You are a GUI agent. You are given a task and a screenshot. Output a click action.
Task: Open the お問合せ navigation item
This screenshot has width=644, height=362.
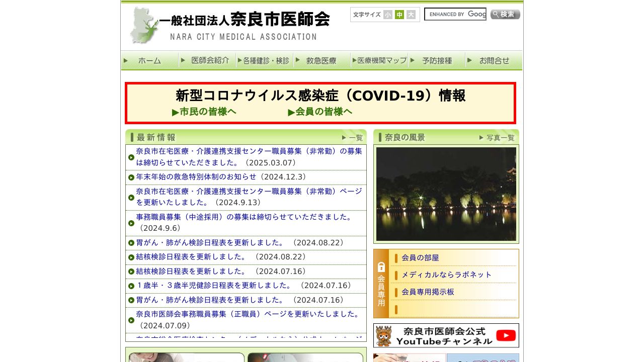(x=495, y=60)
